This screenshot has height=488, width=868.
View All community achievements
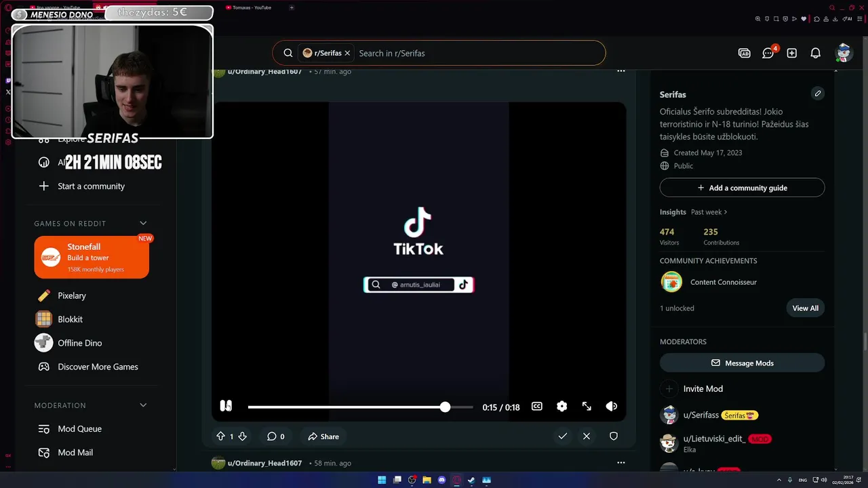[806, 308]
